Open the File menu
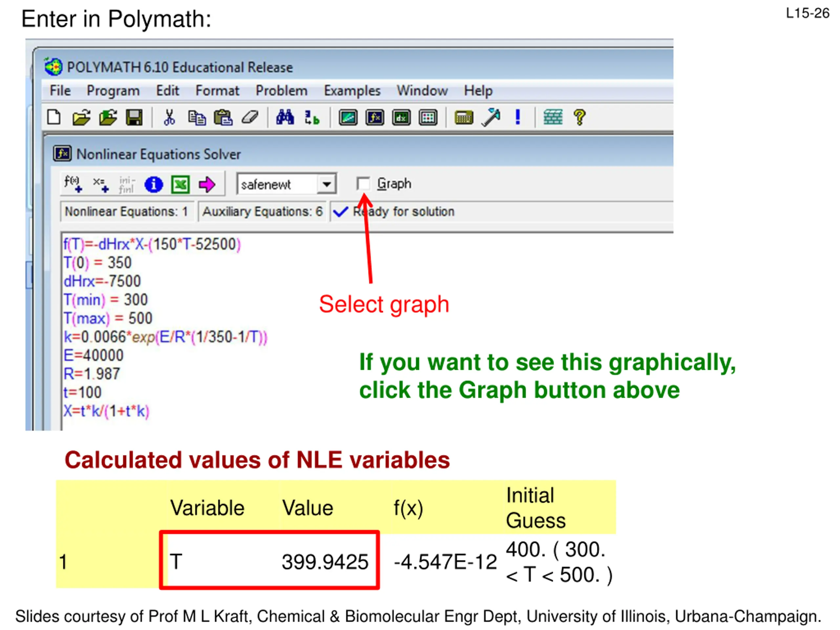The width and height of the screenshot is (840, 630). (60, 91)
